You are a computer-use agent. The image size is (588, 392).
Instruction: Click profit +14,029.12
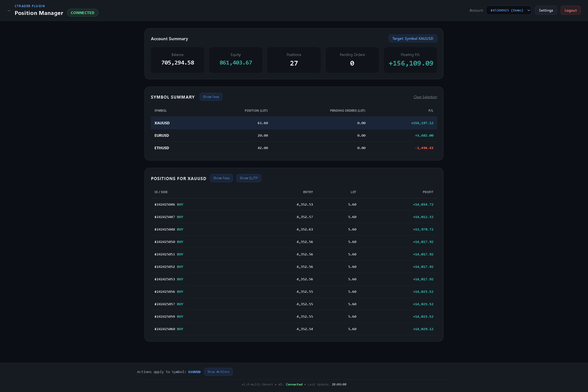(423, 329)
